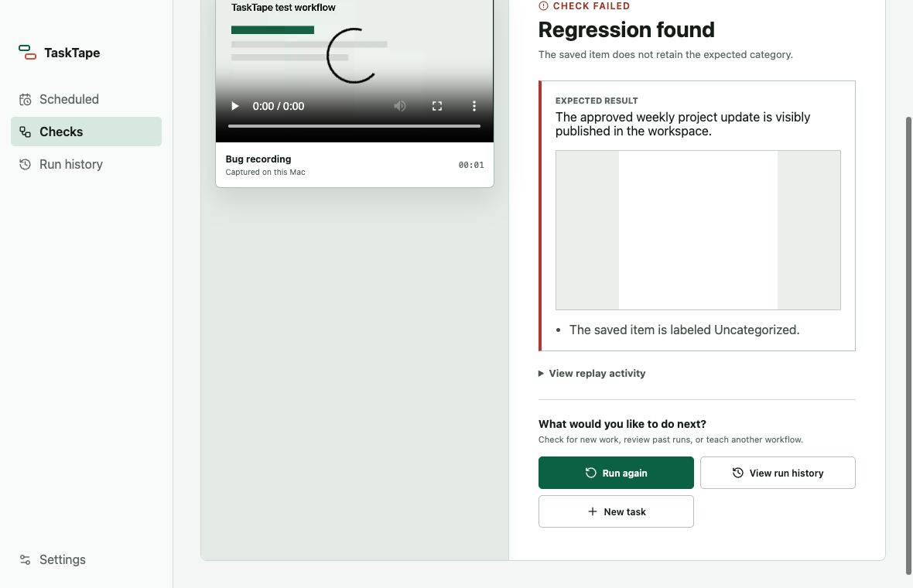Enter fullscreen for the video
913x588 pixels.
click(x=436, y=106)
